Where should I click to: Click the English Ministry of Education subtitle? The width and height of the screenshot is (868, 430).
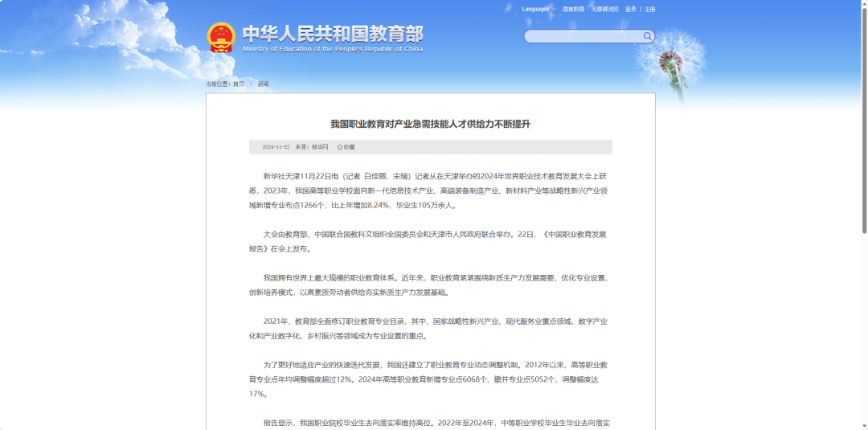pyautogui.click(x=333, y=49)
